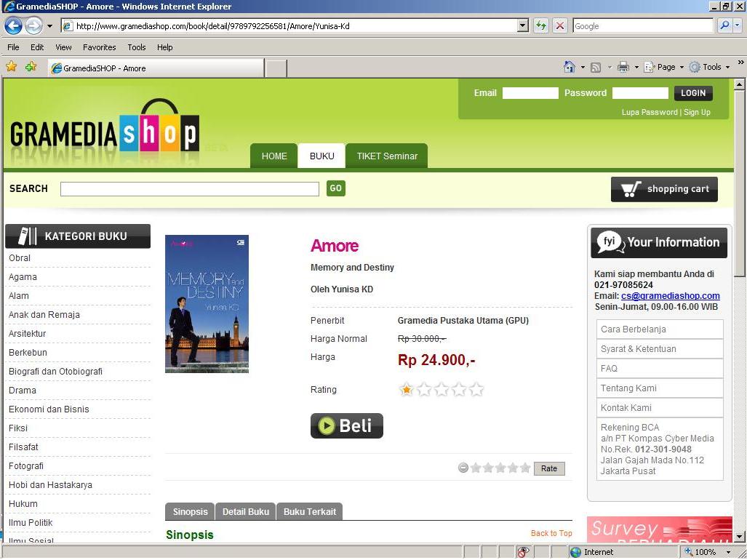Click the Beli buy button
Screen dimensions: 747x560
point(347,425)
